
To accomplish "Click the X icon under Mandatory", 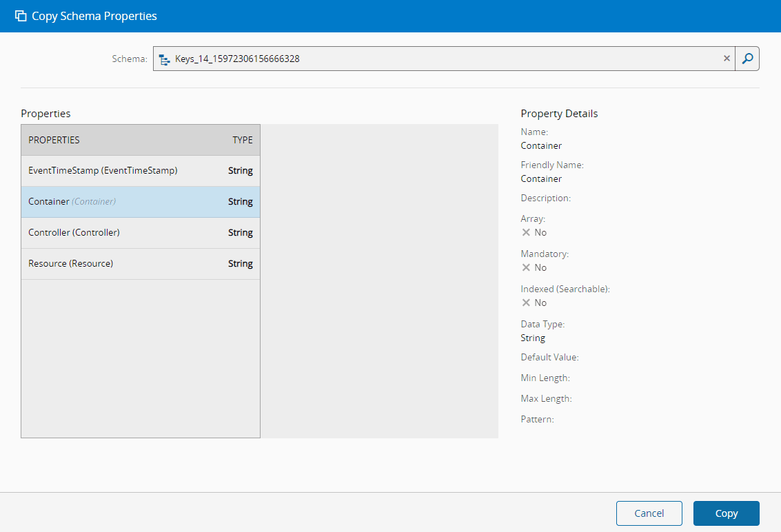I will 526,267.
